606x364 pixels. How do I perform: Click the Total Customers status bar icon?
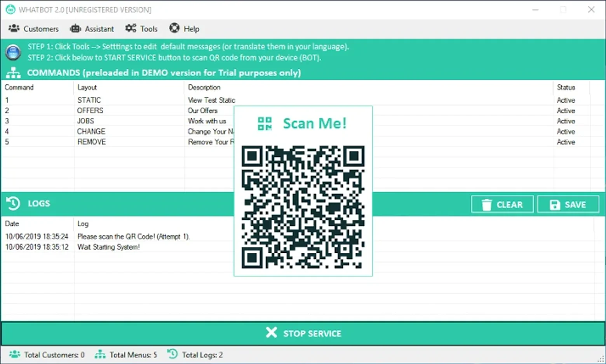tap(15, 354)
